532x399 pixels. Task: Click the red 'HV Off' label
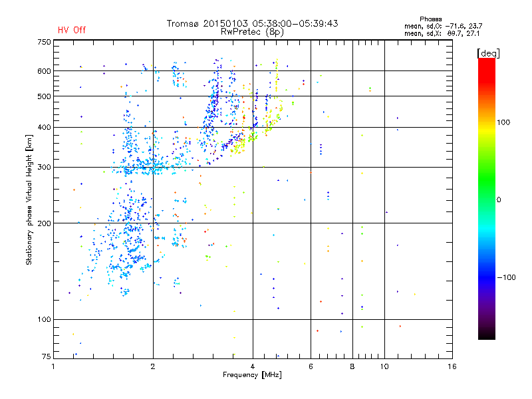tap(72, 30)
